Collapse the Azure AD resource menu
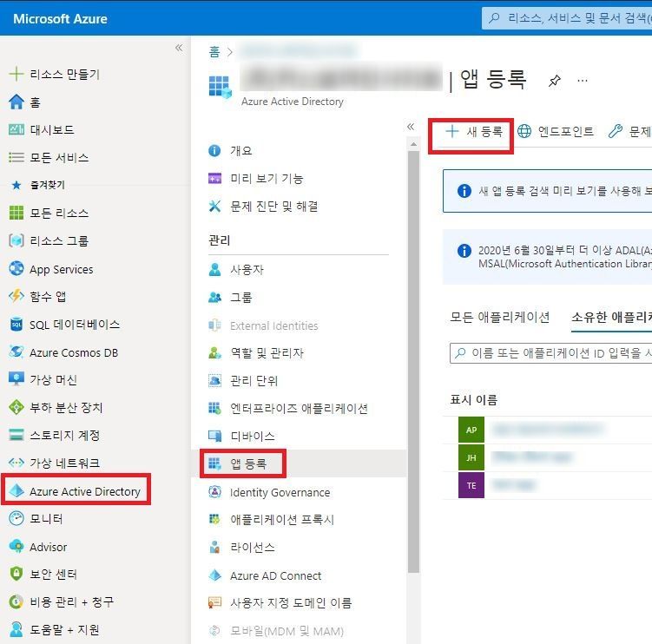This screenshot has width=652, height=644. click(411, 127)
